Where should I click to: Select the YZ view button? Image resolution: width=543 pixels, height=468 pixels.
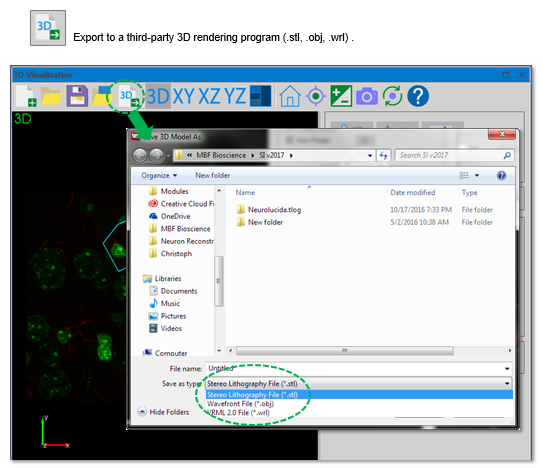235,96
